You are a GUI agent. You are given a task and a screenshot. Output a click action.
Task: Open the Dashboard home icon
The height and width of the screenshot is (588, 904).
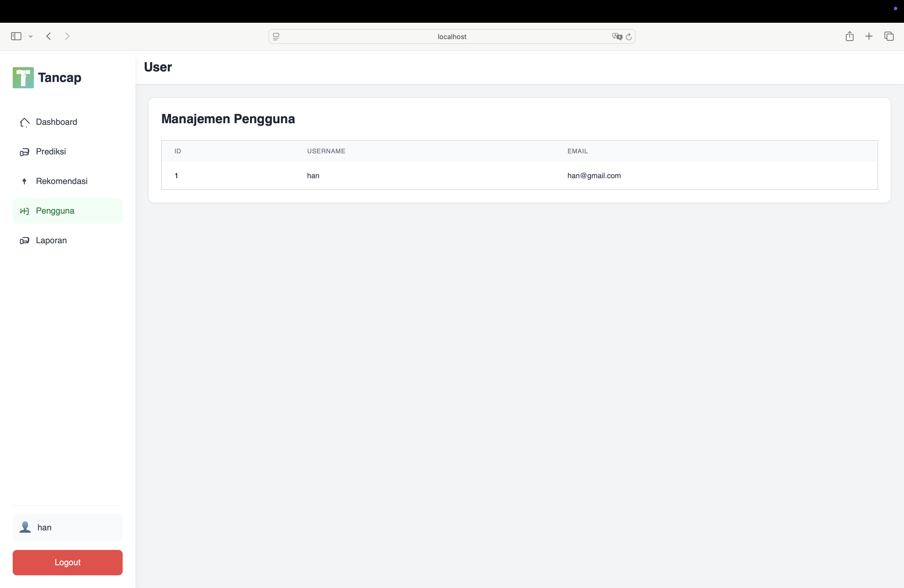(x=24, y=122)
